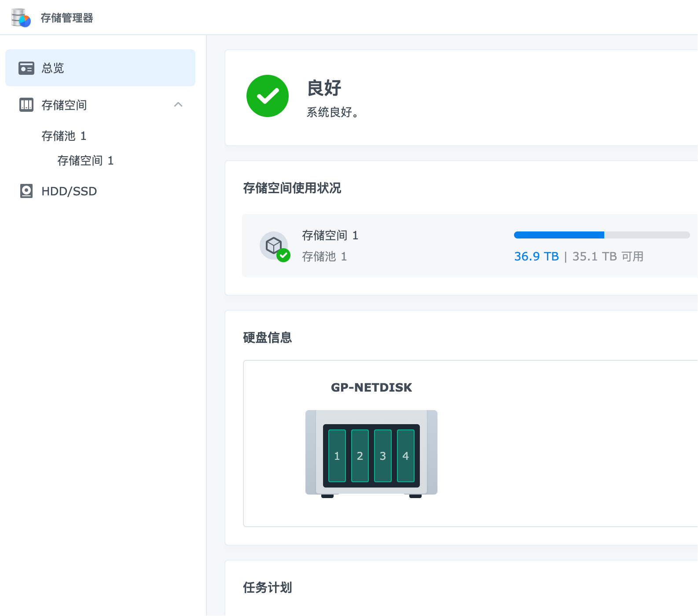Click the 存储空间 1 volume name in usage card
This screenshot has height=616, width=698.
click(330, 235)
